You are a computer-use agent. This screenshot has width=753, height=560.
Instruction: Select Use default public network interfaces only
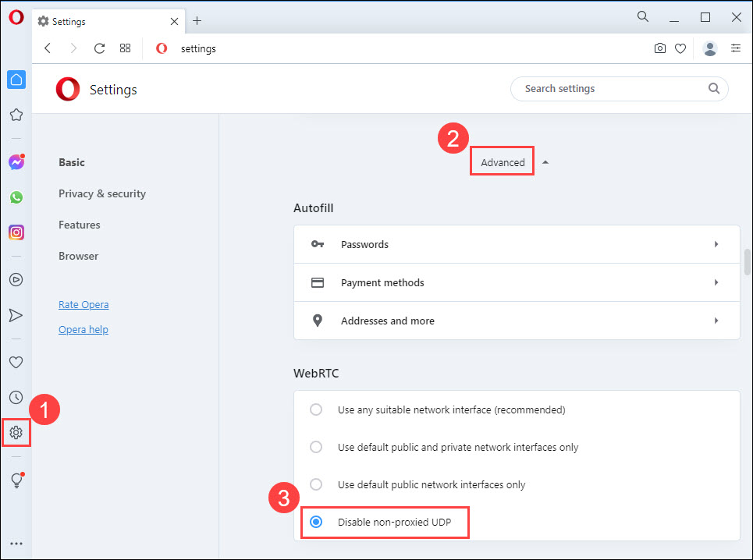(316, 484)
